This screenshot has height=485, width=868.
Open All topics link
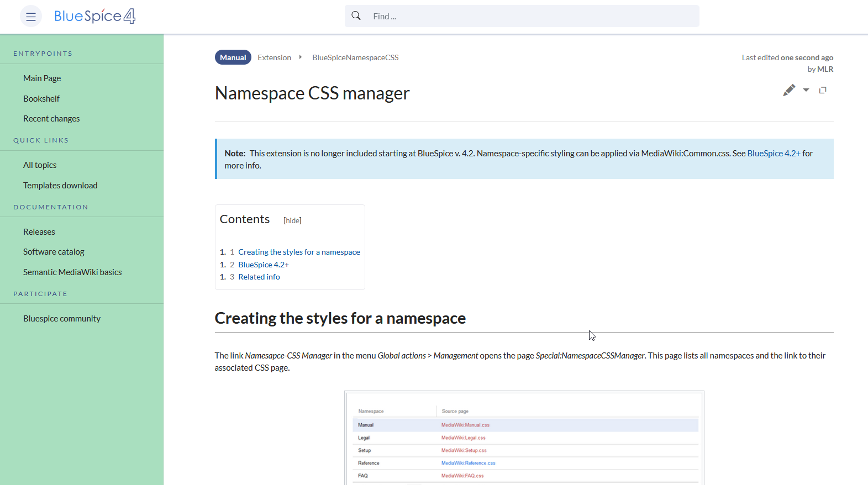click(x=40, y=165)
